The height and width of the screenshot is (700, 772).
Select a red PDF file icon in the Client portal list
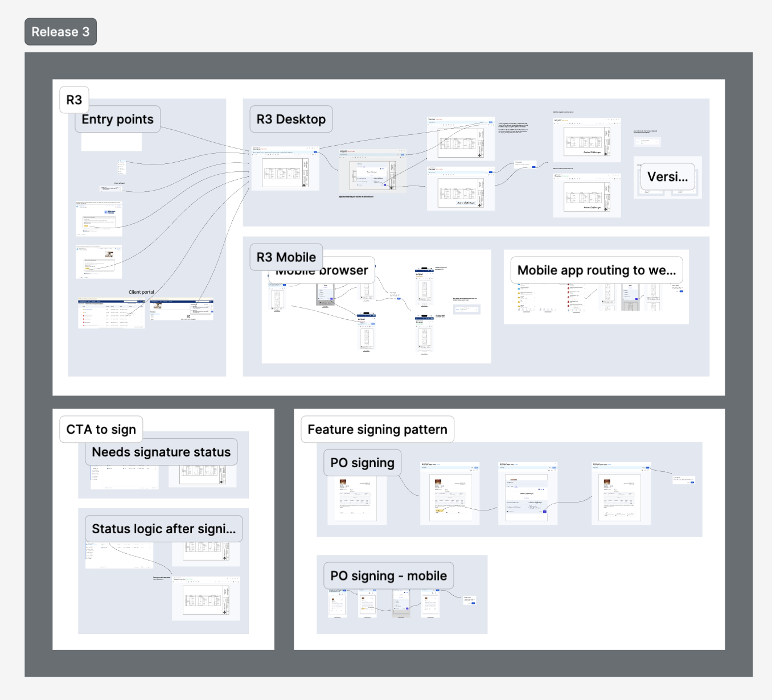tap(83, 316)
